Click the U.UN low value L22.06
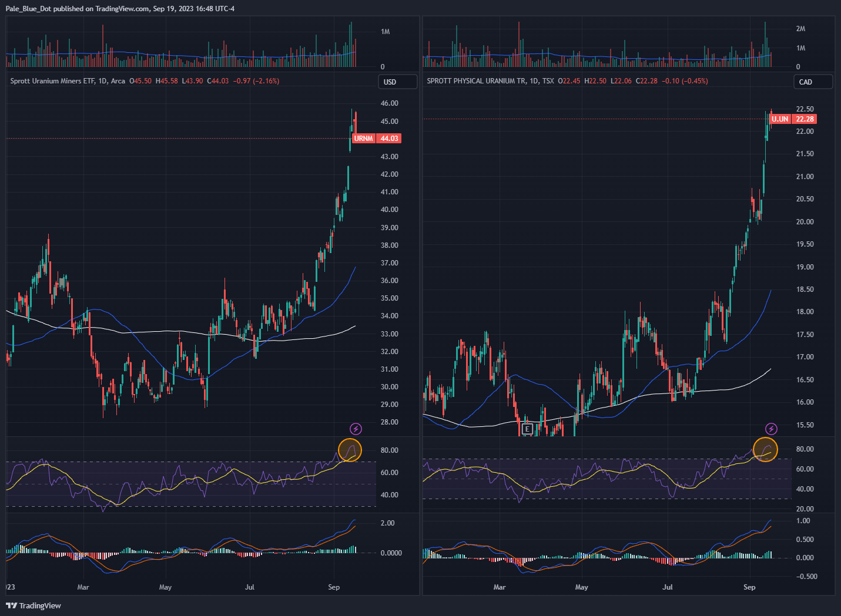841x616 pixels. click(621, 81)
